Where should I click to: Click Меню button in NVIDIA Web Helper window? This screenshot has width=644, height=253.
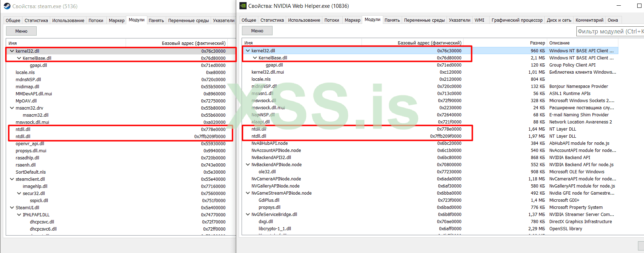tap(257, 31)
